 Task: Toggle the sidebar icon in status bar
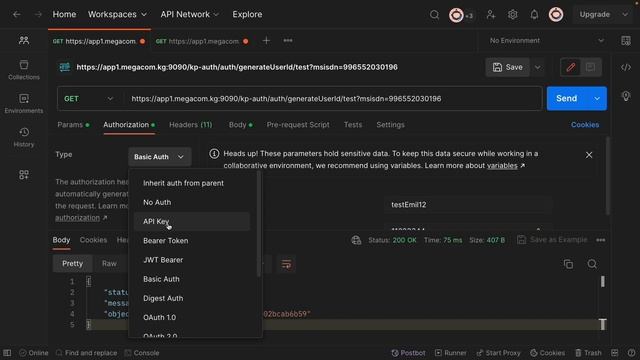[x=7, y=353]
